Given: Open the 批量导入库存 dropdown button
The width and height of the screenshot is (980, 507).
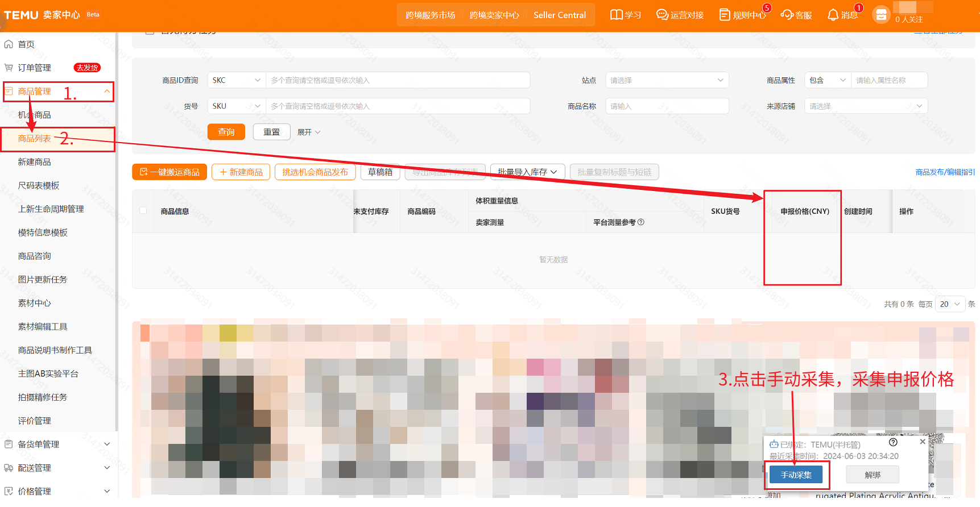Looking at the screenshot, I should click(527, 172).
